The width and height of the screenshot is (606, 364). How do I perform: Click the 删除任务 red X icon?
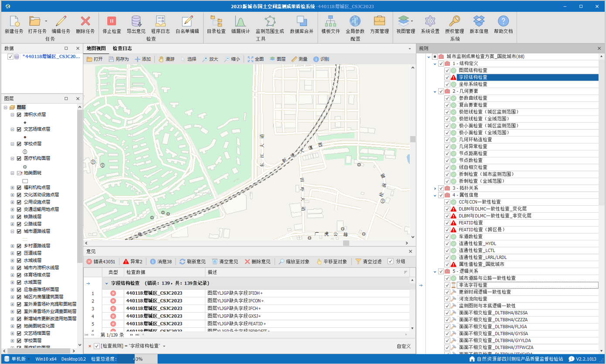85,21
